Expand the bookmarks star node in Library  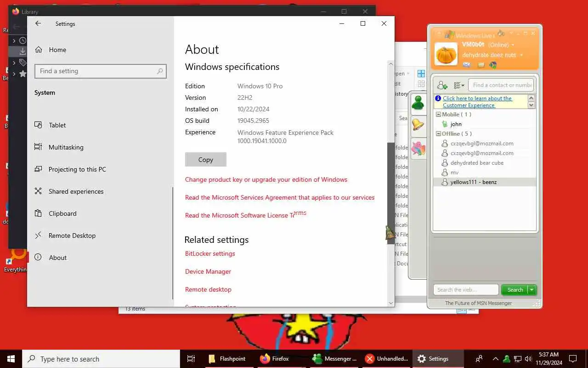coord(14,74)
